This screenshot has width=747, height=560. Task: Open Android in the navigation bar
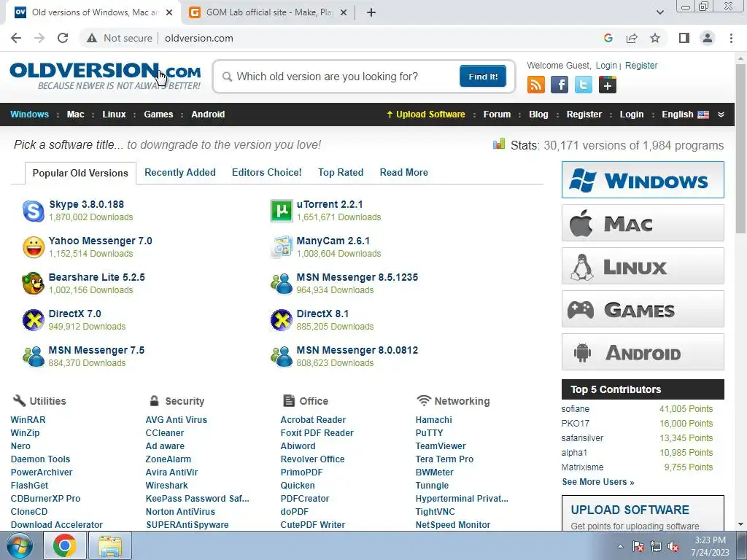coord(208,114)
